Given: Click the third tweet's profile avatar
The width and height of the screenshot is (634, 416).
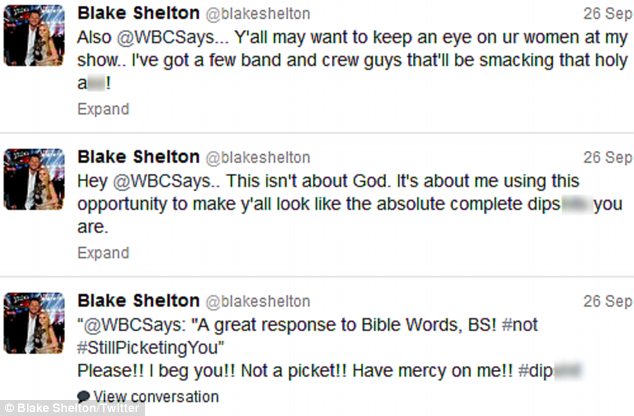Looking at the screenshot, I should tap(35, 322).
